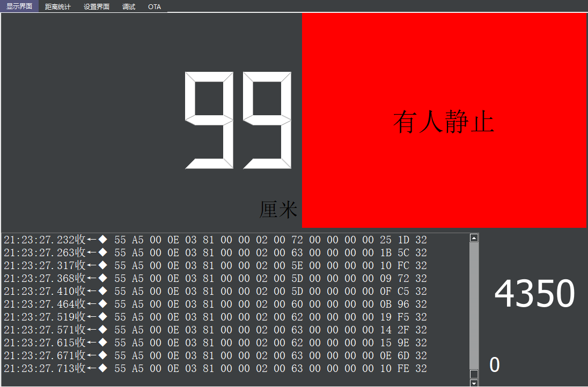Open the 设置界面 tab
Screen dimensions: 588x387
[97, 6]
